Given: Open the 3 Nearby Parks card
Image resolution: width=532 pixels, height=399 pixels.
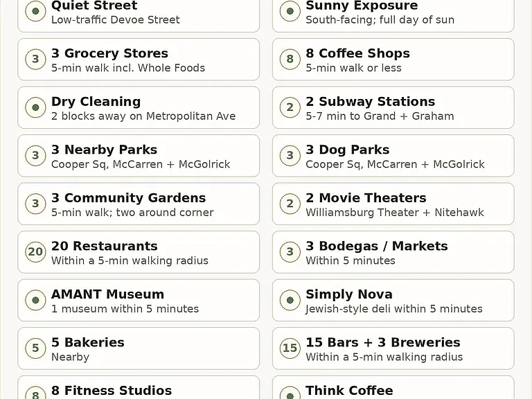Looking at the screenshot, I should [x=139, y=156].
